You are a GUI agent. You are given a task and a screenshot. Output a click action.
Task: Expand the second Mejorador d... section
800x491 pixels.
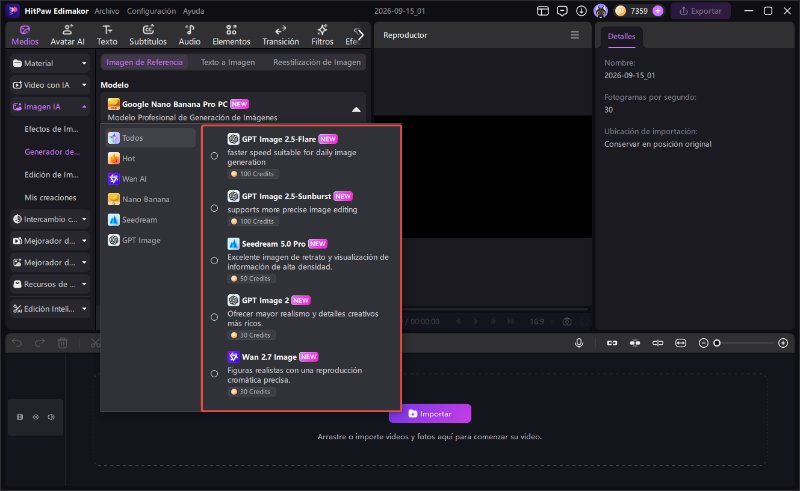(49, 262)
